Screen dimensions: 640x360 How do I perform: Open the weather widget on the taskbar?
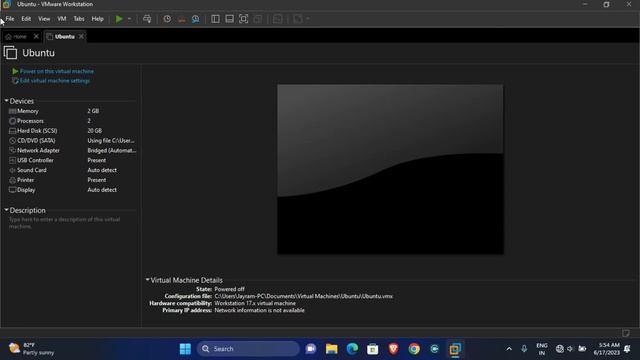tap(32, 349)
